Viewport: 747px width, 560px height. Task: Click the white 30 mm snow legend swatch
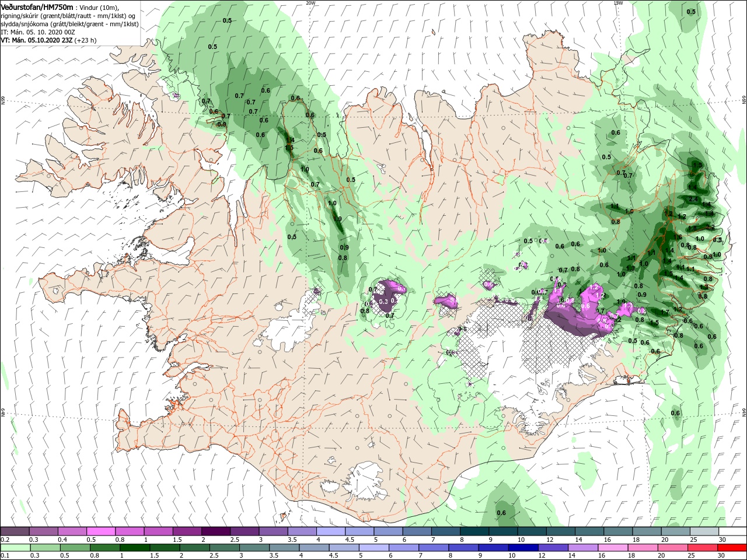[x=732, y=531]
